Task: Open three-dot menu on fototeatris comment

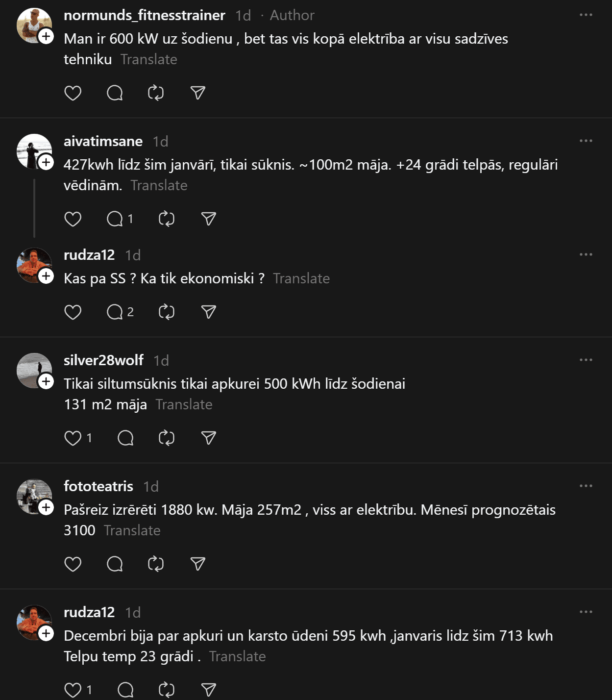Action: point(586,486)
